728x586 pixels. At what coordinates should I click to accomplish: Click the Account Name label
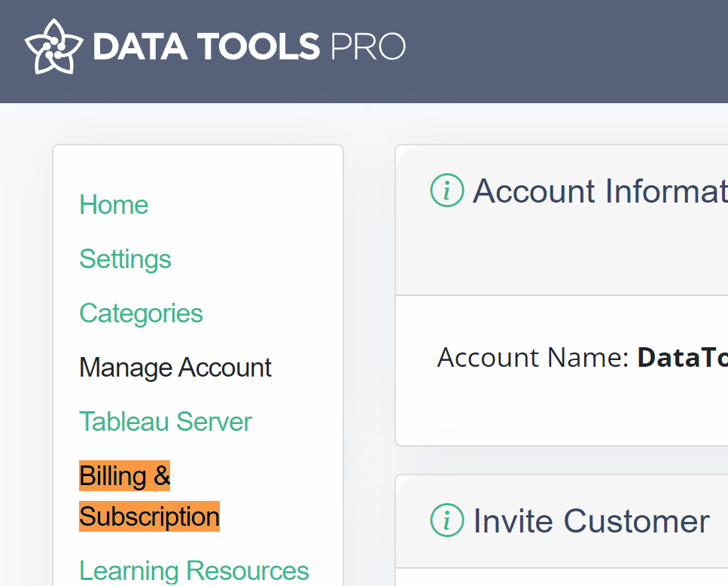click(x=533, y=358)
